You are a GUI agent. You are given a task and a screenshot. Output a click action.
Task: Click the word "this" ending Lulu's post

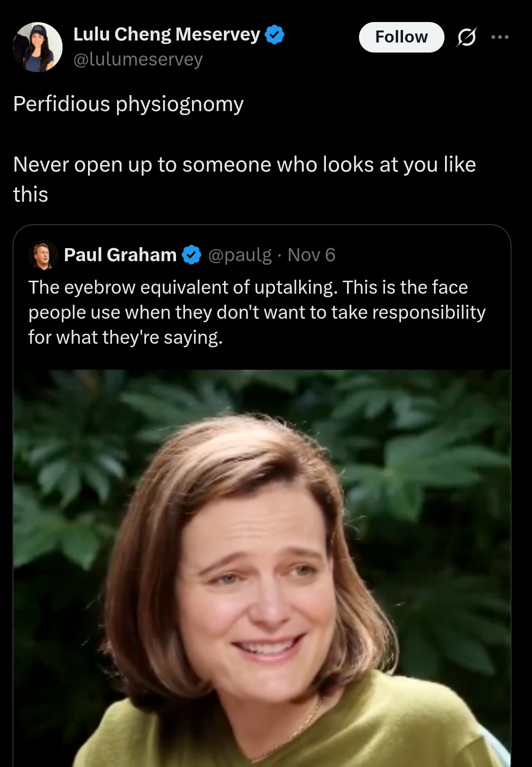tap(30, 194)
